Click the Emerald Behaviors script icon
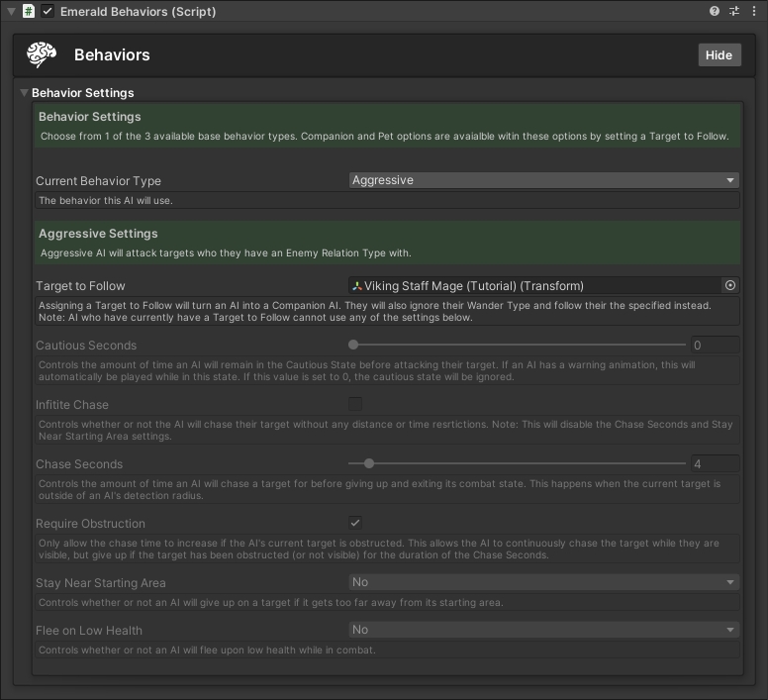Image resolution: width=768 pixels, height=700 pixels. pyautogui.click(x=29, y=11)
